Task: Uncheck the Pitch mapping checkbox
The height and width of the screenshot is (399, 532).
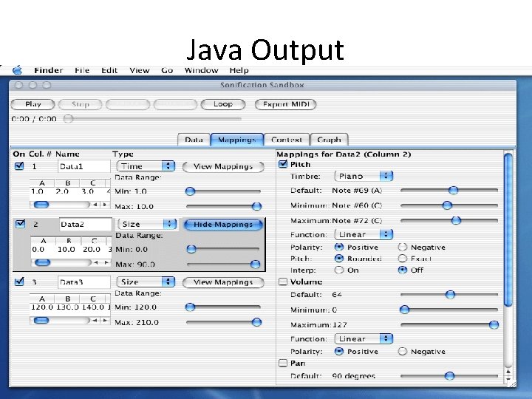Action: pyautogui.click(x=283, y=164)
